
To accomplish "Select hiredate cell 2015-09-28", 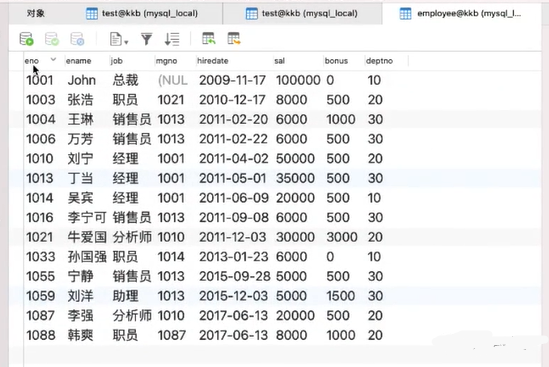I will pyautogui.click(x=234, y=276).
